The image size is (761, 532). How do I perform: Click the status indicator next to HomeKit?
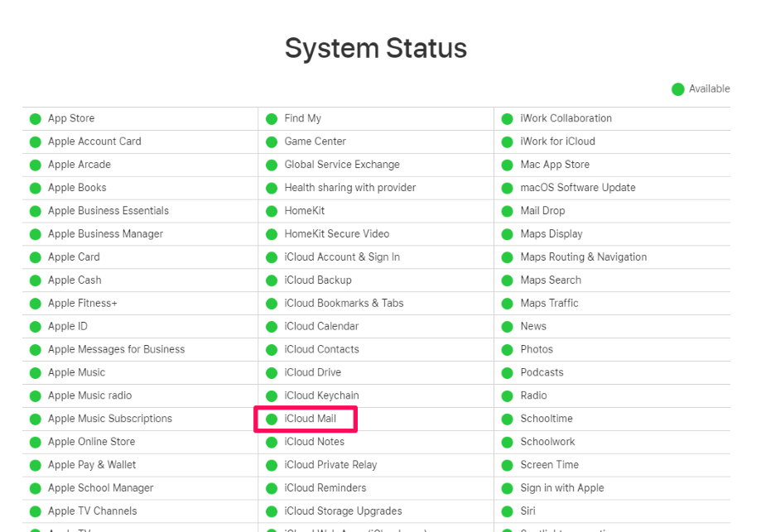tap(272, 212)
